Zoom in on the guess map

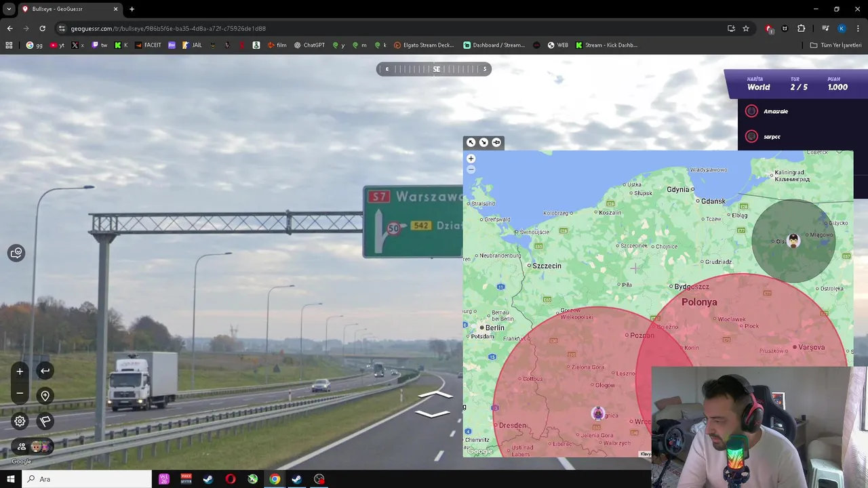(471, 159)
